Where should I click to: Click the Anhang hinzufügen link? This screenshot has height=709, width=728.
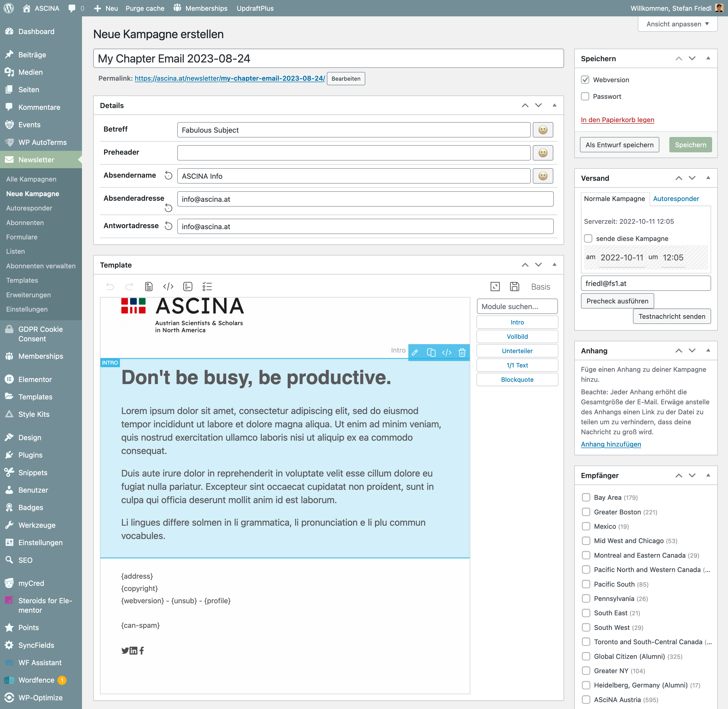point(611,444)
